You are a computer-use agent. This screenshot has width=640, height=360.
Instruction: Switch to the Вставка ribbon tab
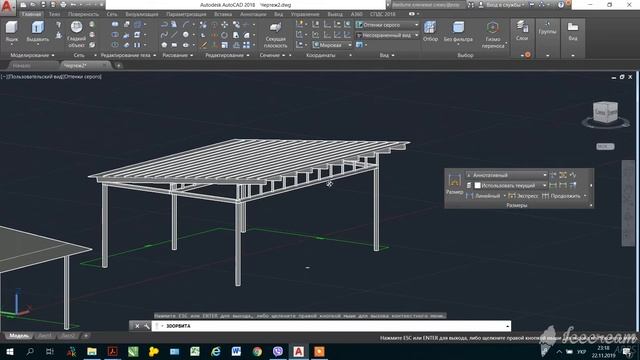click(x=223, y=14)
